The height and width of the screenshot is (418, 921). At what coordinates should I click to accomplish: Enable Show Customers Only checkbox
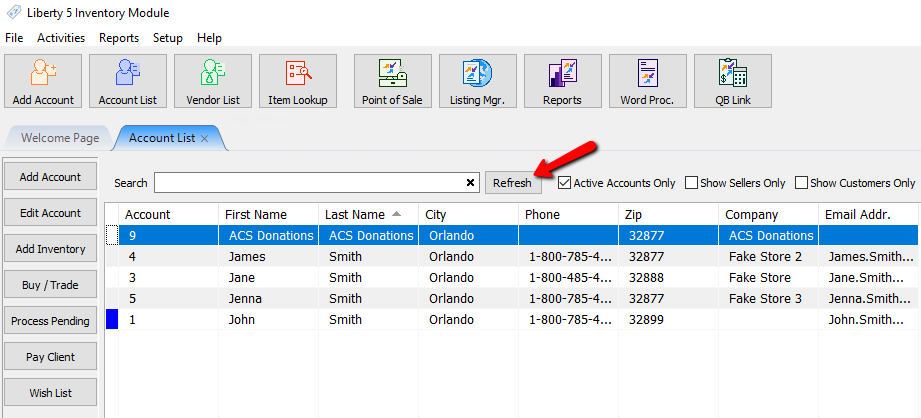click(801, 183)
